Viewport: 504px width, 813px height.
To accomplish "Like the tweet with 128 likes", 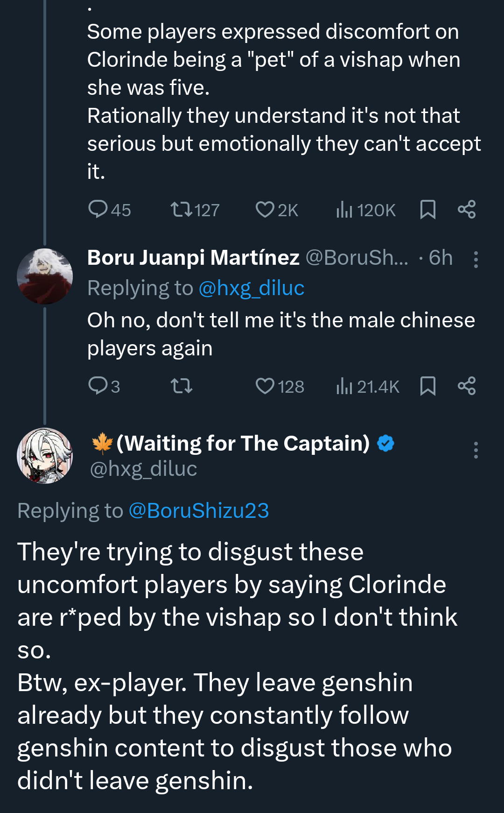I will [x=265, y=386].
